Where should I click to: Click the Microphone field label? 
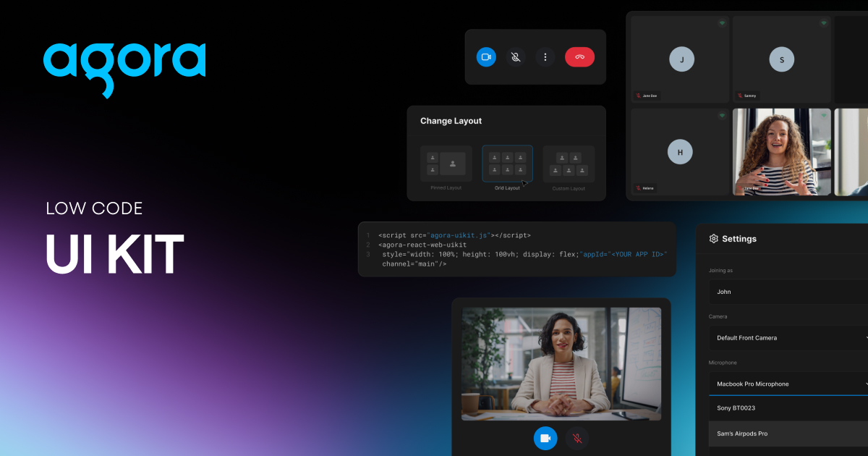(x=724, y=363)
